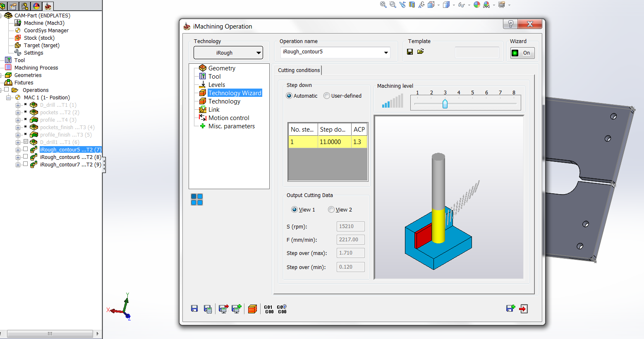Open the Cutting conditions tab
This screenshot has height=339, width=644.
(299, 70)
